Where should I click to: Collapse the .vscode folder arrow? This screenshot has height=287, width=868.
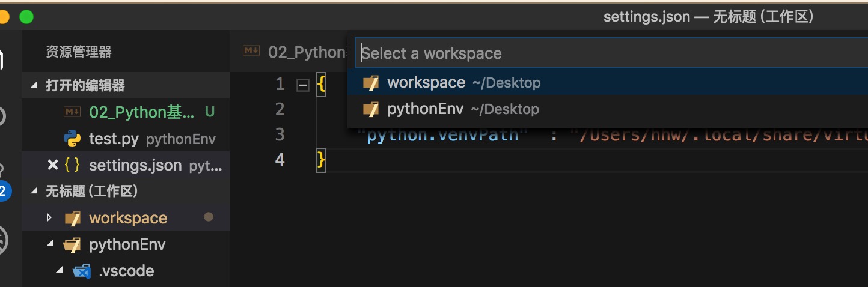click(59, 271)
